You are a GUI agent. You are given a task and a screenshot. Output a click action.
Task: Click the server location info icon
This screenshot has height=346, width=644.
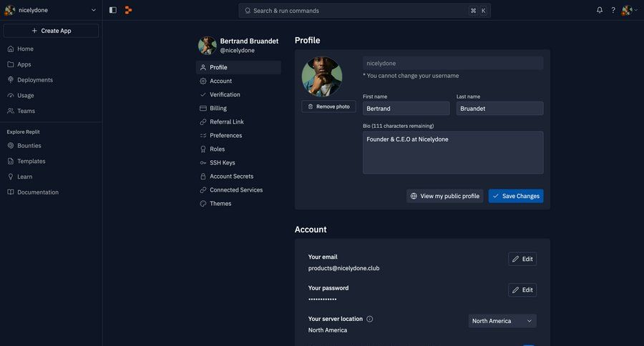pyautogui.click(x=370, y=319)
